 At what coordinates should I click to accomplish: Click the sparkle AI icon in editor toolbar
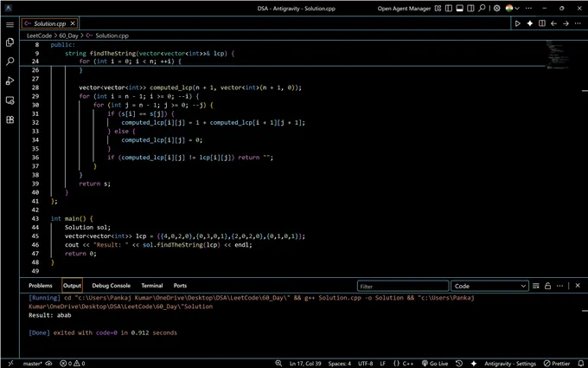[x=529, y=23]
